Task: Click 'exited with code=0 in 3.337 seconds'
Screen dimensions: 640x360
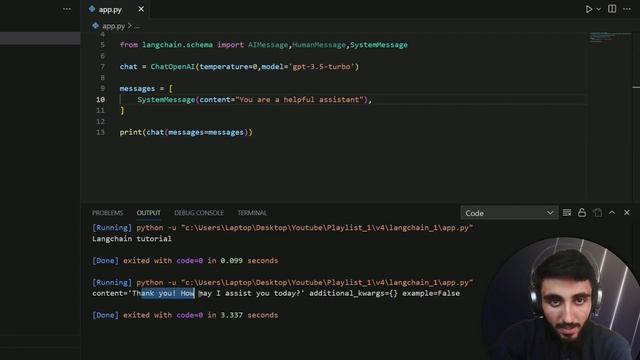Action: point(200,315)
